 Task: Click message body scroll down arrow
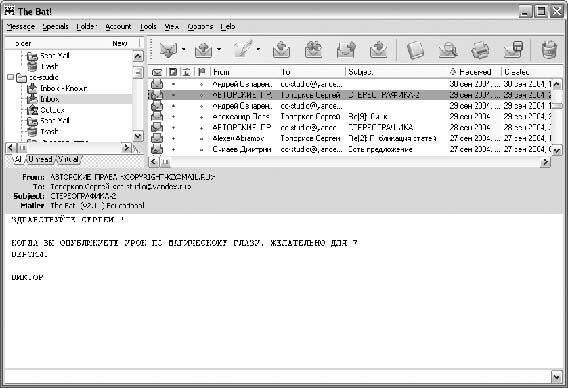[x=557, y=377]
